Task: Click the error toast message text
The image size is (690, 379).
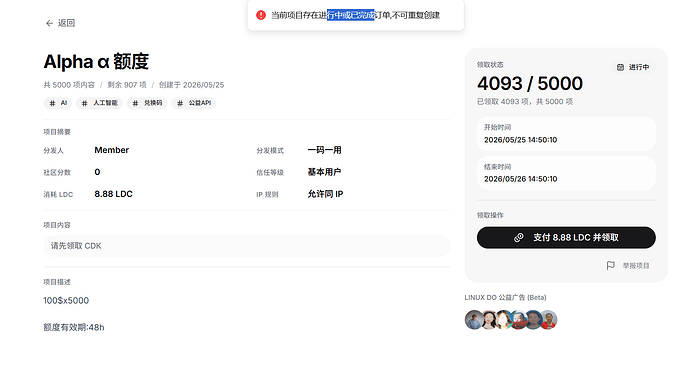Action: point(355,15)
